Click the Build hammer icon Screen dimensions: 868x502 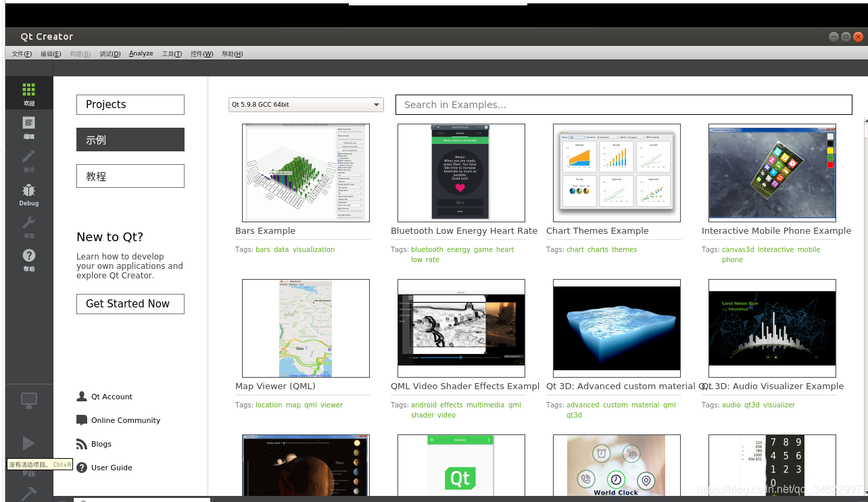click(x=28, y=493)
